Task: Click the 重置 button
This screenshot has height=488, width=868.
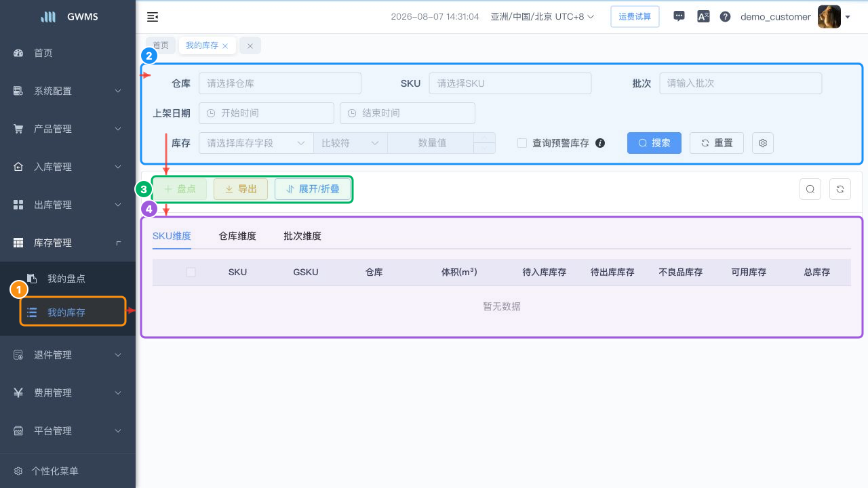Action: tap(717, 143)
